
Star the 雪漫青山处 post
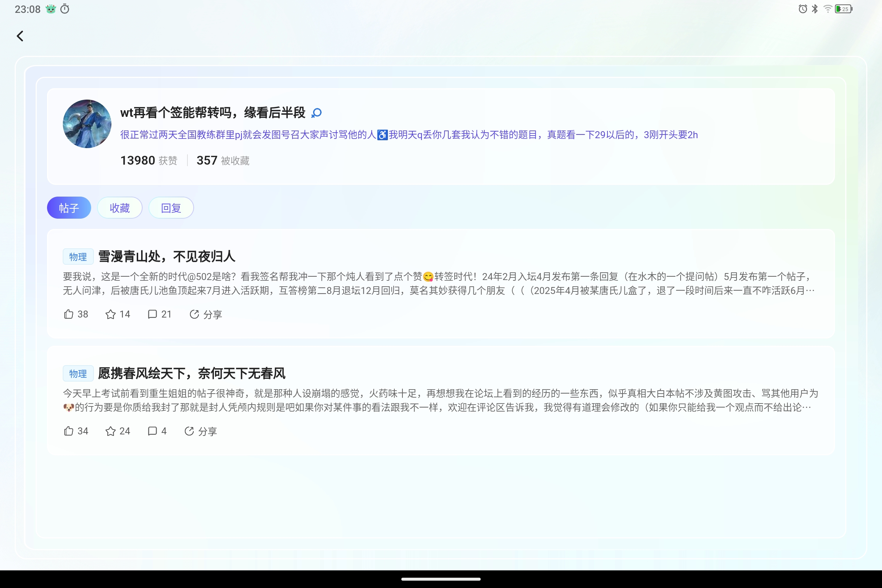(111, 314)
